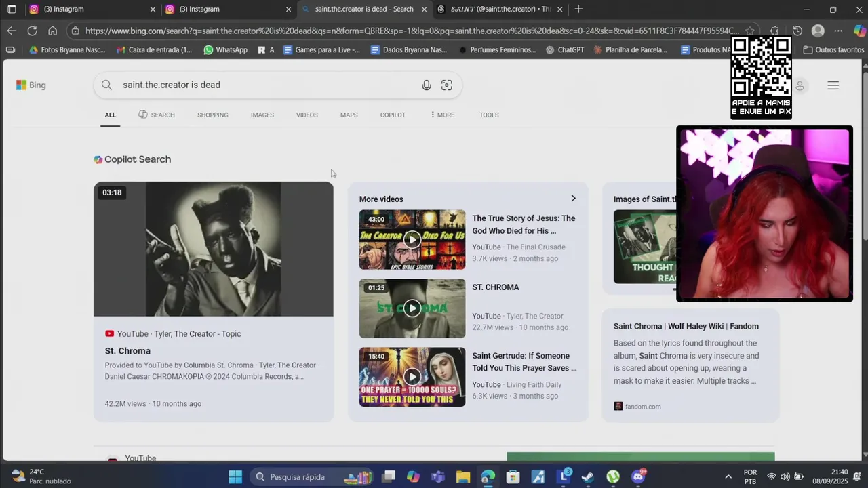Viewport: 868px width, 488px height.
Task: Open the Planilha de Parcela bookmark
Action: [x=630, y=49]
